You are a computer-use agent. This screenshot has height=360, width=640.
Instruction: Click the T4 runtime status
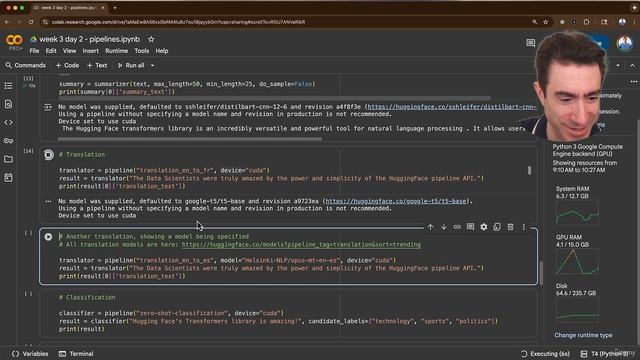604,354
